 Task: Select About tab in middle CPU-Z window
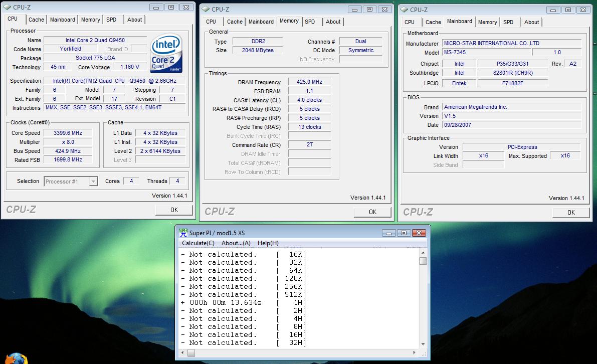[x=333, y=22]
